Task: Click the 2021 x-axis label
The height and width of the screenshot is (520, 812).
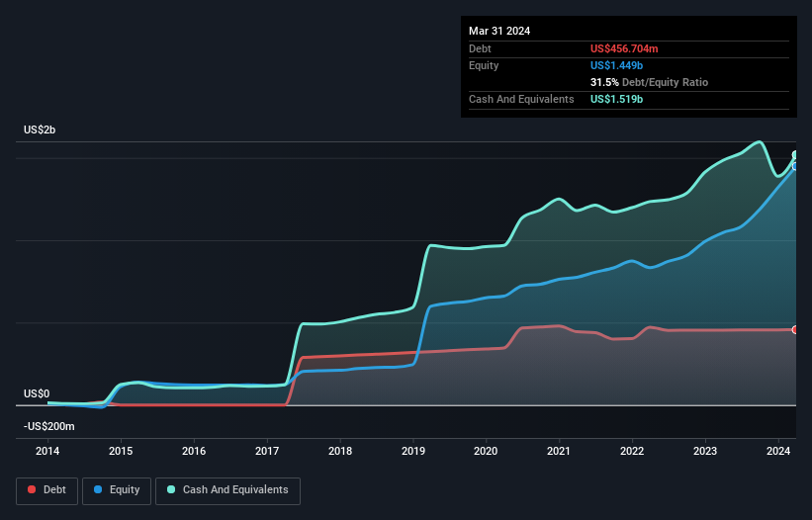Action: (x=559, y=451)
